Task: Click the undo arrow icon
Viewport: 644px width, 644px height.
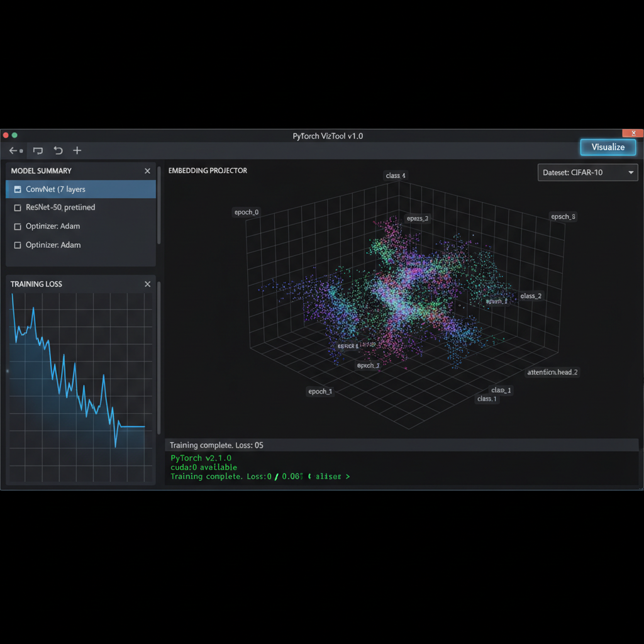Action: (58, 150)
